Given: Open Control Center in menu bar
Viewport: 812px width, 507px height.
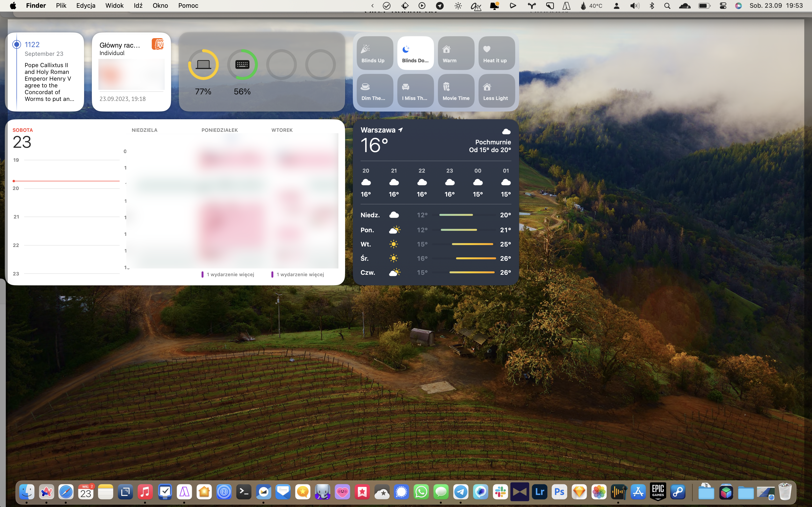Looking at the screenshot, I should pyautogui.click(x=723, y=6).
